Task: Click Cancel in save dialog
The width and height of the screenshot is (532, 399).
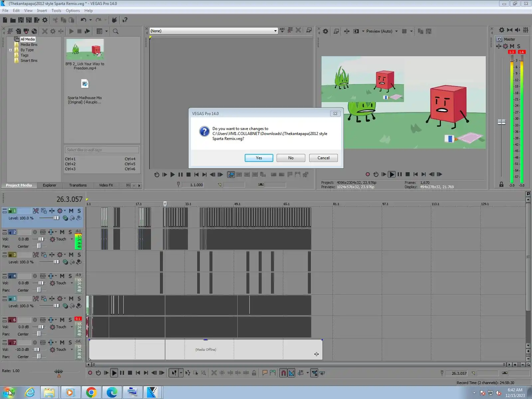Action: (x=324, y=158)
